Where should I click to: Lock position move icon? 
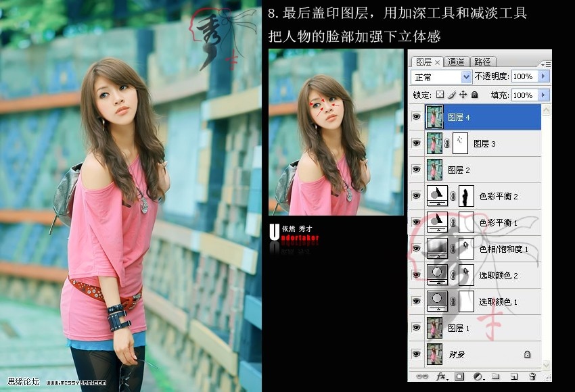tap(463, 95)
